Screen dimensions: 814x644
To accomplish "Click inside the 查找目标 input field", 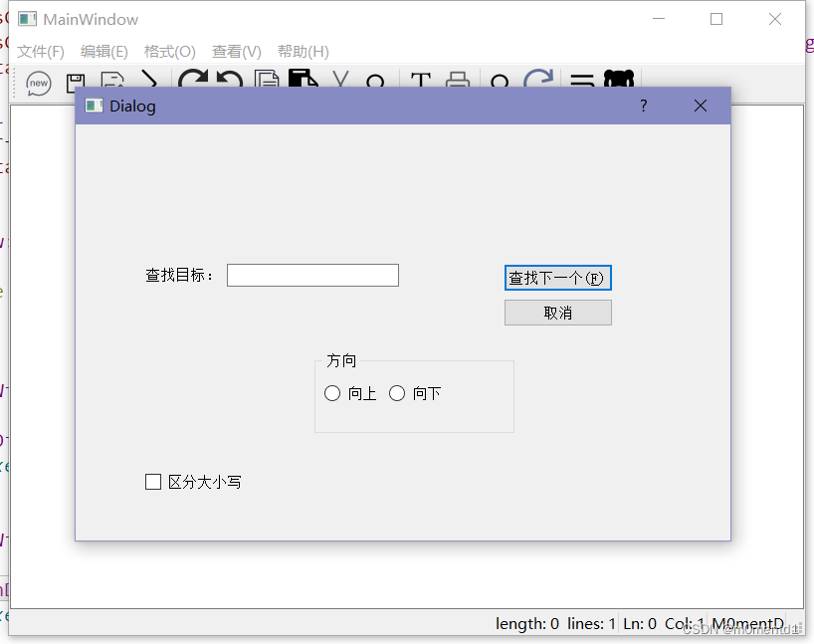I will tap(311, 275).
